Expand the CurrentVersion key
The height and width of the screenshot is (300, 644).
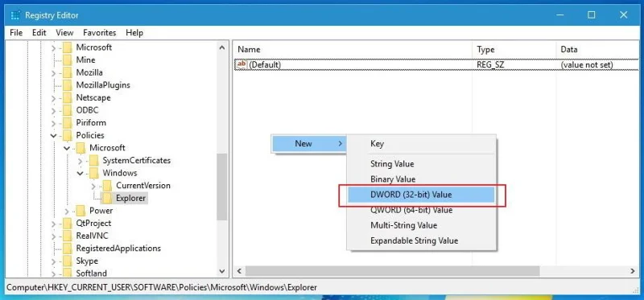[x=93, y=186]
